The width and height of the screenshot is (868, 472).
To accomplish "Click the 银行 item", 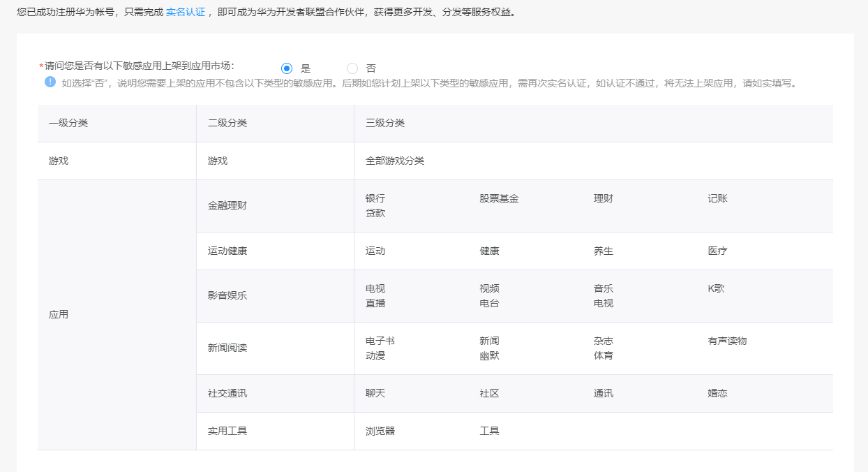I will pos(375,198).
